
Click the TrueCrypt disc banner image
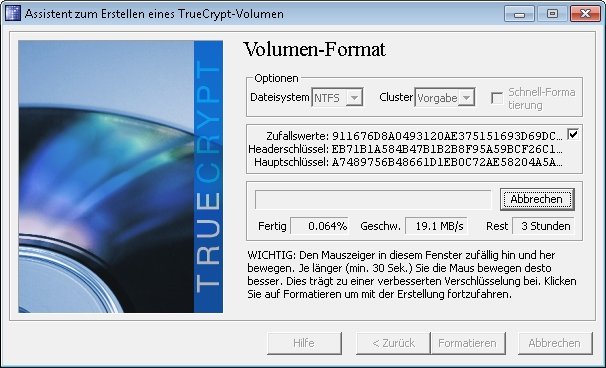[121, 177]
